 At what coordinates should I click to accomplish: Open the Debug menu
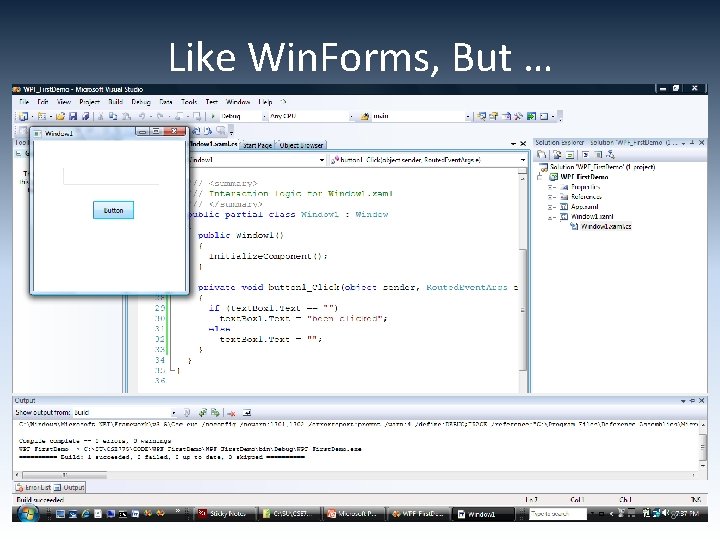point(141,102)
